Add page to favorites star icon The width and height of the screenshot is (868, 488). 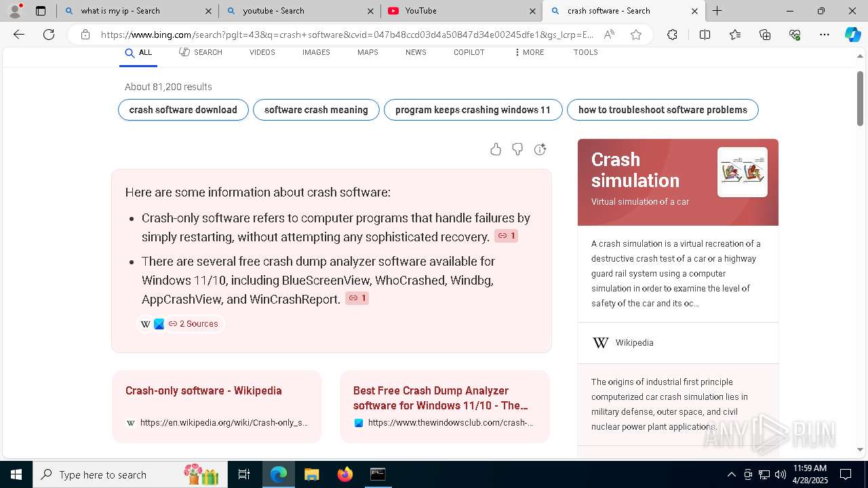636,35
